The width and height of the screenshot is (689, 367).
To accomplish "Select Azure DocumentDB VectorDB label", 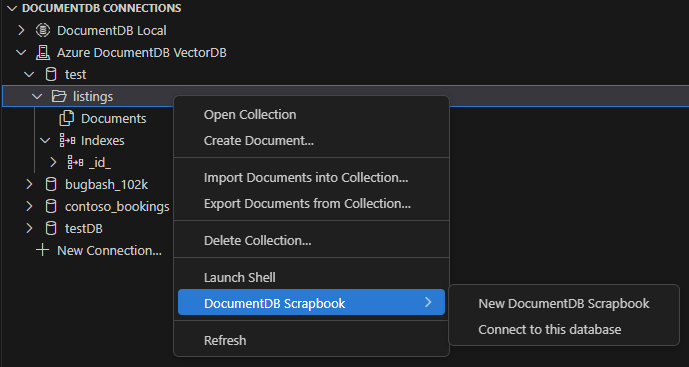I will click(141, 53).
